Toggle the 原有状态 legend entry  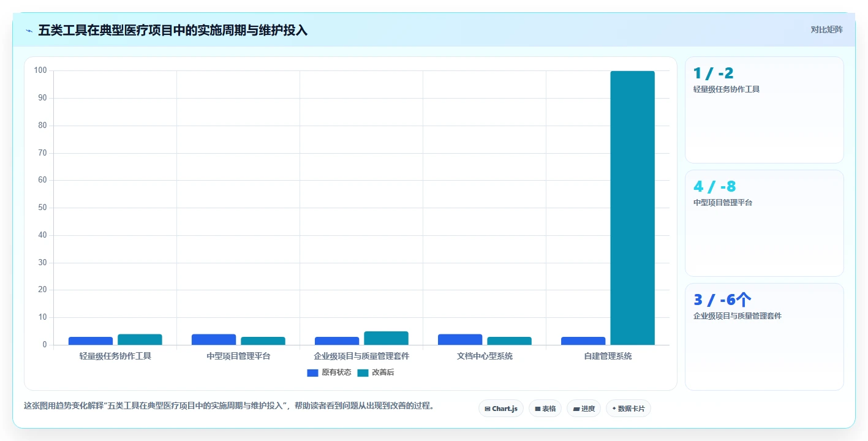coord(329,372)
